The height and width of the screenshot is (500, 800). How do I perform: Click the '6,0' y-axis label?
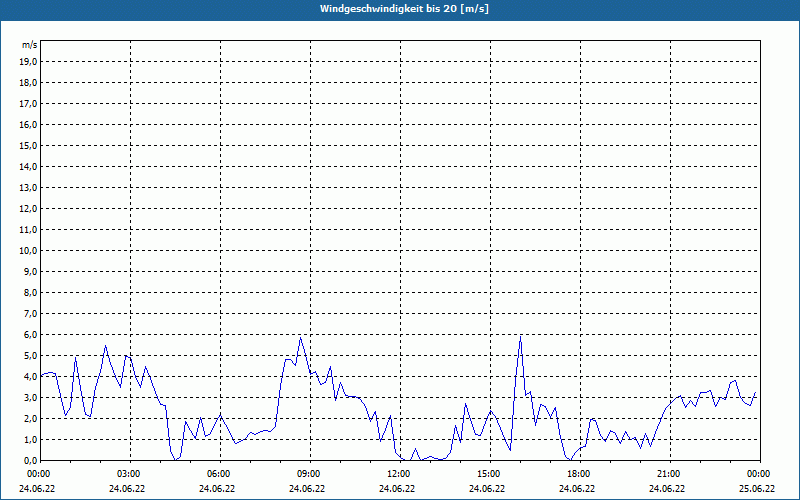point(30,335)
